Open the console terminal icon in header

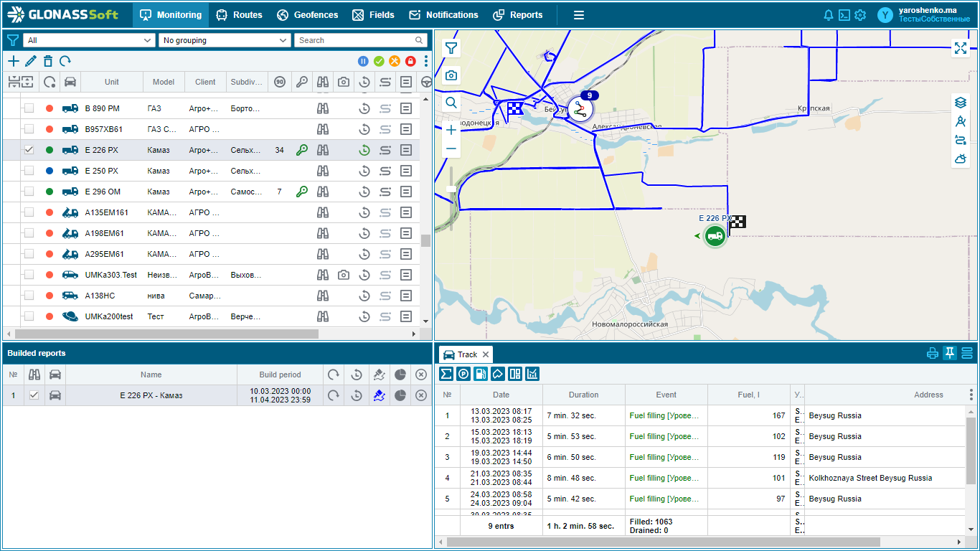844,15
